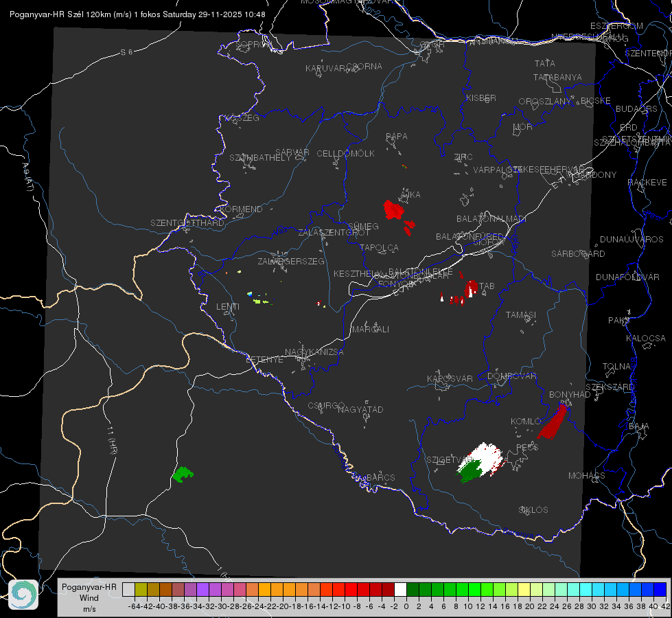Click the TATABANYA city label
This screenshot has width=672, height=618.
pyautogui.click(x=557, y=77)
